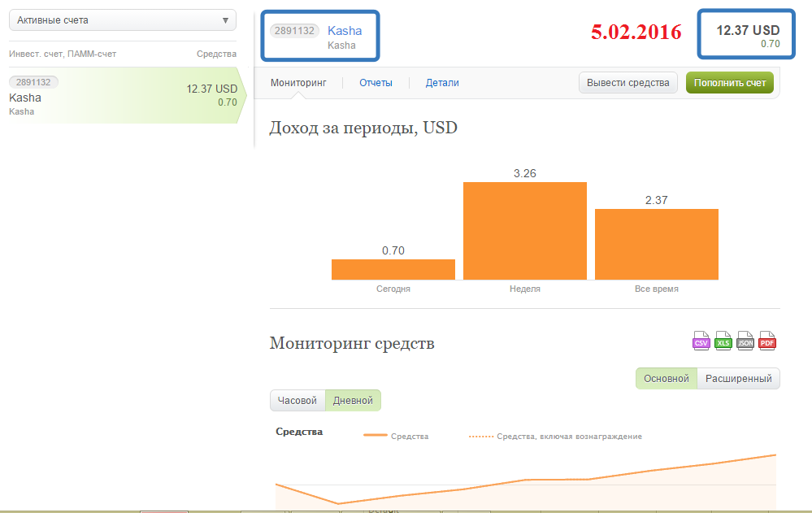Switch chart to Часовой interval
This screenshot has width=812, height=513.
[297, 401]
